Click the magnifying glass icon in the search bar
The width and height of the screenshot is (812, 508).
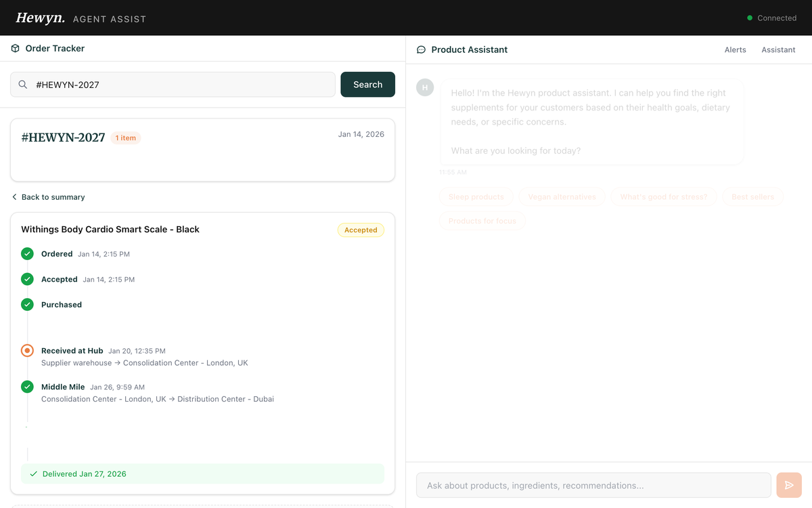tap(23, 84)
